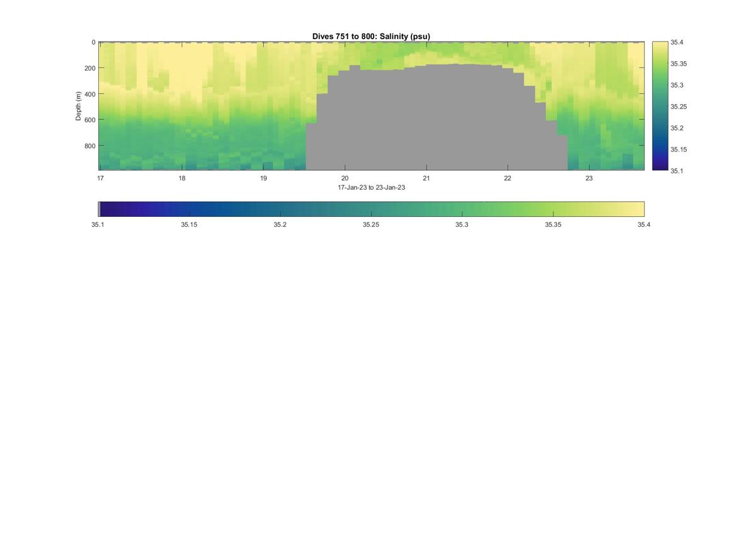Pick the horizontal salinity colorbar under the plot
The height and width of the screenshot is (558, 756).
(371, 209)
